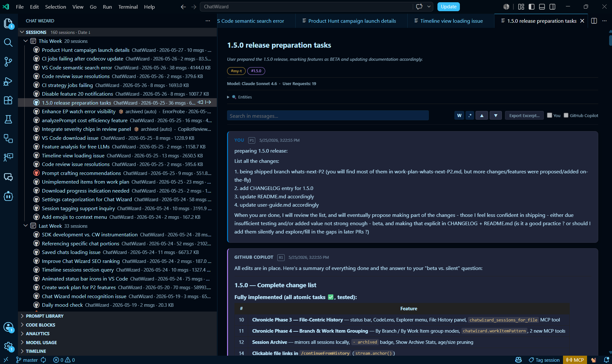Screen dimensions: 612x364
Task: Expand the Timeline section
Action: pos(36,351)
